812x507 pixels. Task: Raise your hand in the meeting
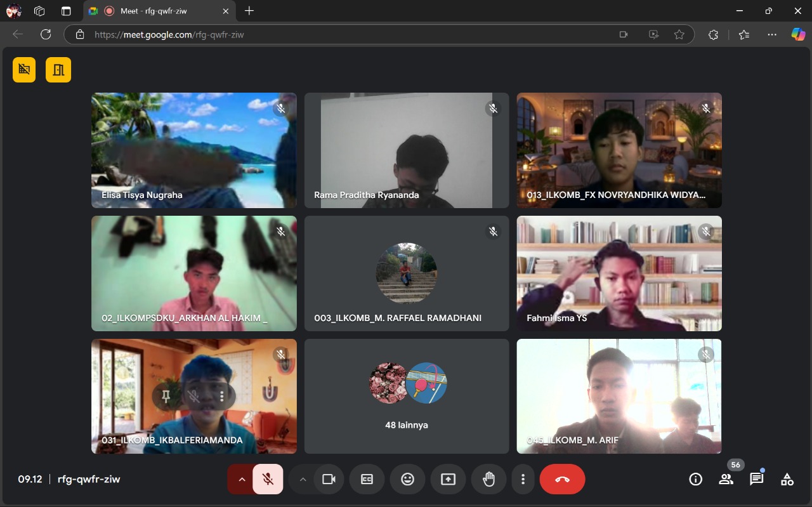tap(488, 479)
